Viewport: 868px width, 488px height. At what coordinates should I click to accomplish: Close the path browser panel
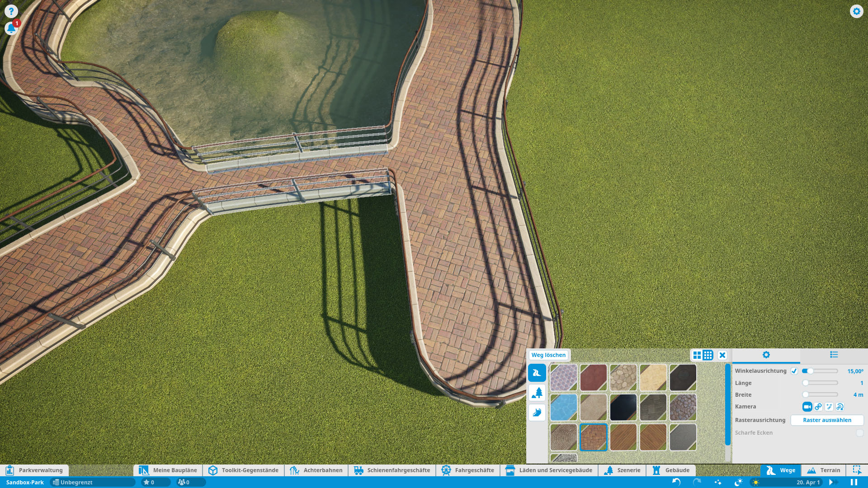[x=722, y=355]
